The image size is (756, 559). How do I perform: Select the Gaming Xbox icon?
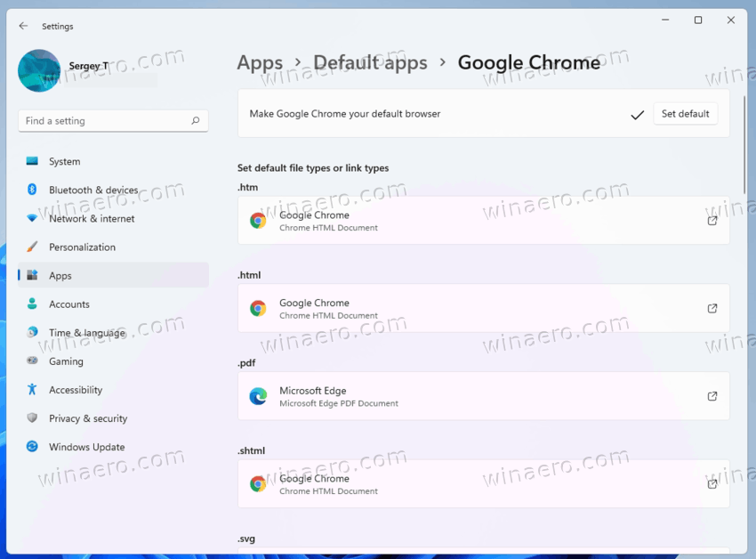[32, 361]
